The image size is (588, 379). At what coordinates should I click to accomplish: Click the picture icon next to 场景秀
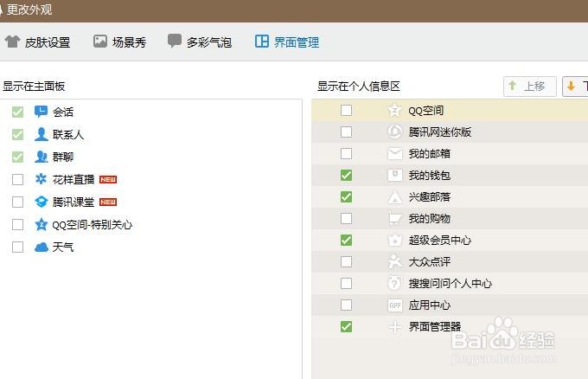[100, 42]
